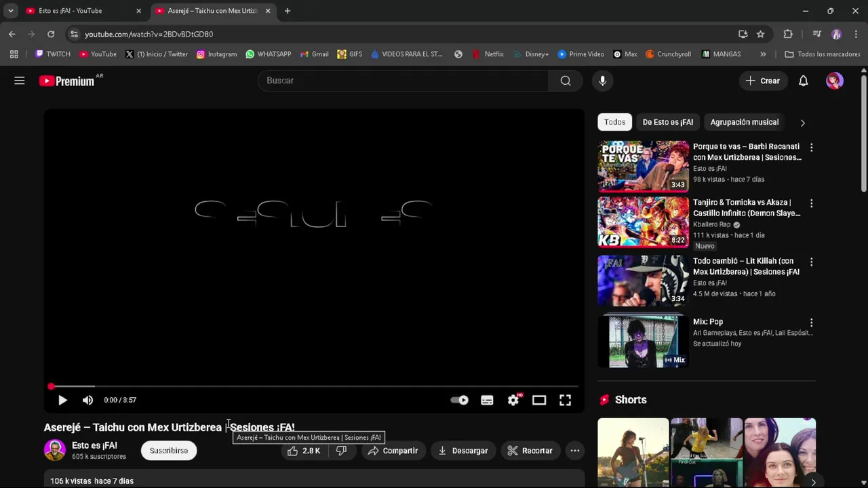Open the apps grid in bookmarks bar
This screenshot has height=488, width=868.
tap(14, 54)
